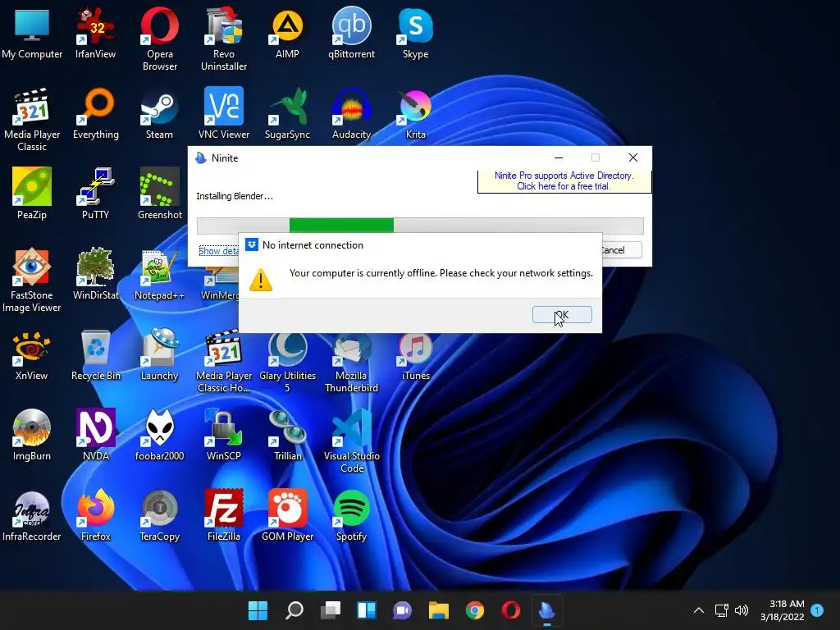Click the Ninite installation progress bar
The image size is (840, 630).
(420, 226)
